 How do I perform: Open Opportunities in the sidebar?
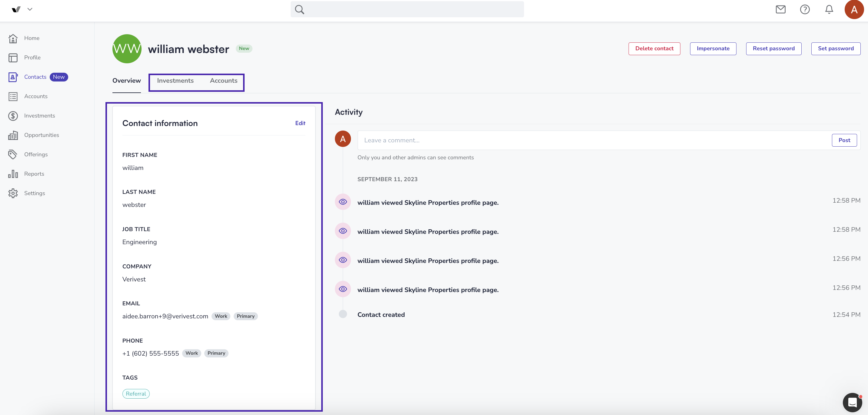coord(42,135)
